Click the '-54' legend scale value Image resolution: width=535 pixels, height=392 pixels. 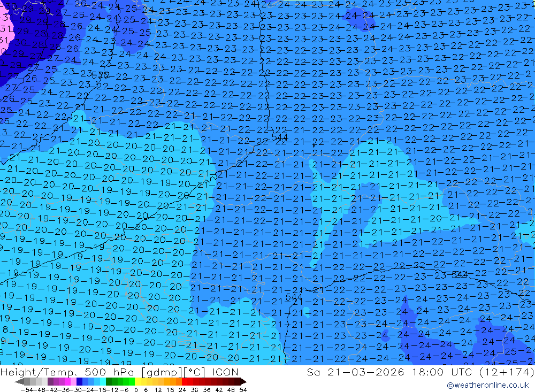[27, 390]
